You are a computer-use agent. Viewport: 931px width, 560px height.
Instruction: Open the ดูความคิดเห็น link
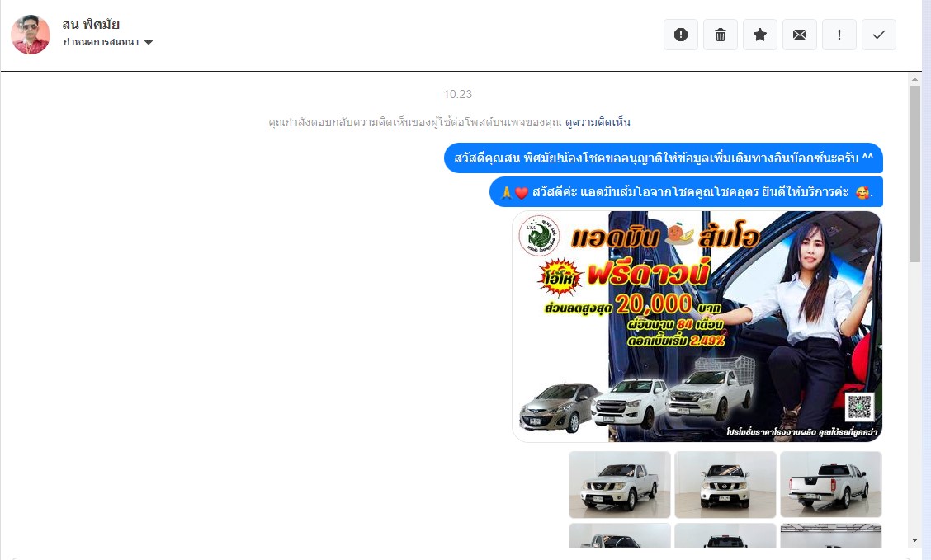coord(598,122)
